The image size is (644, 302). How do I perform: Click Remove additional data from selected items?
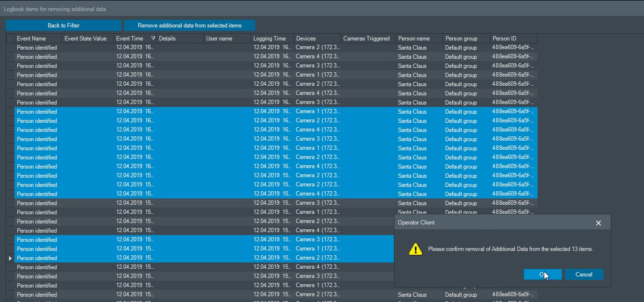(189, 26)
